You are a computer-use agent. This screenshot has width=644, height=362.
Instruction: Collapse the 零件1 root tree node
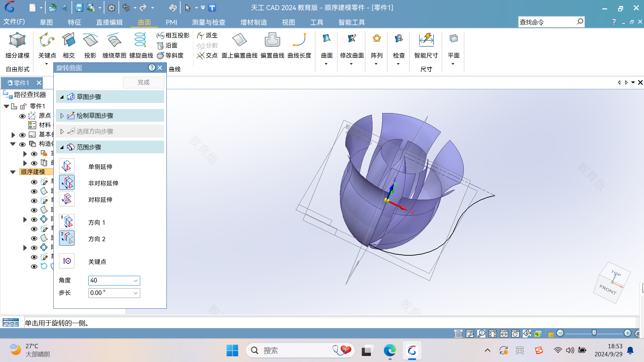pyautogui.click(x=6, y=106)
